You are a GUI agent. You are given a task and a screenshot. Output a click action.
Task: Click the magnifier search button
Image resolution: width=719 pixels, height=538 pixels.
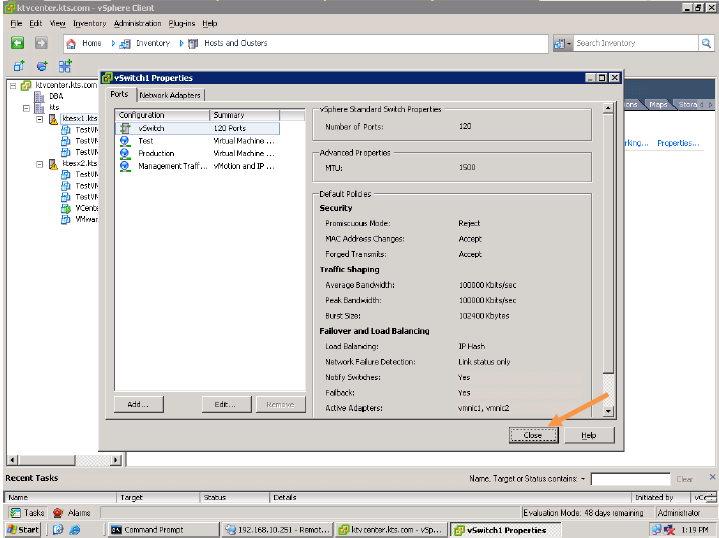coord(706,43)
